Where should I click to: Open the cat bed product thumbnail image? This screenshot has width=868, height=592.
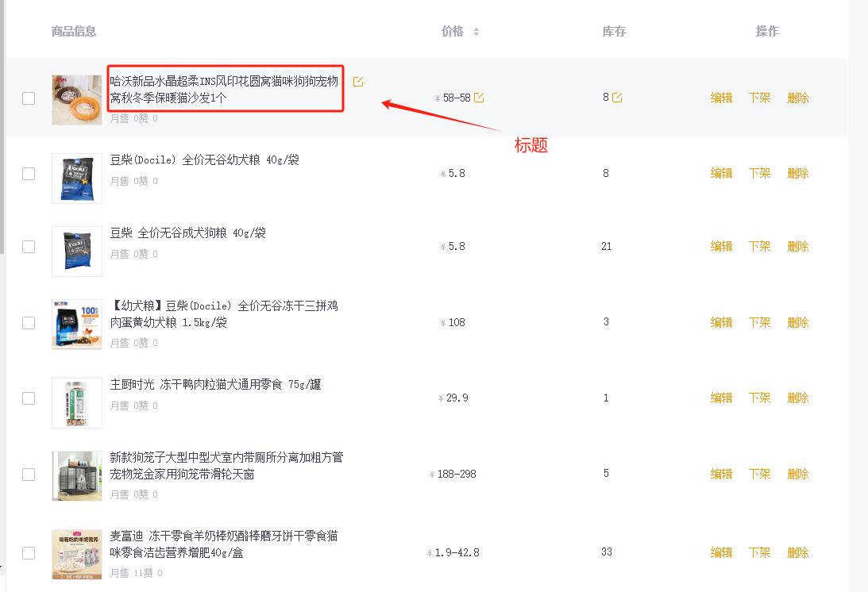[77, 98]
